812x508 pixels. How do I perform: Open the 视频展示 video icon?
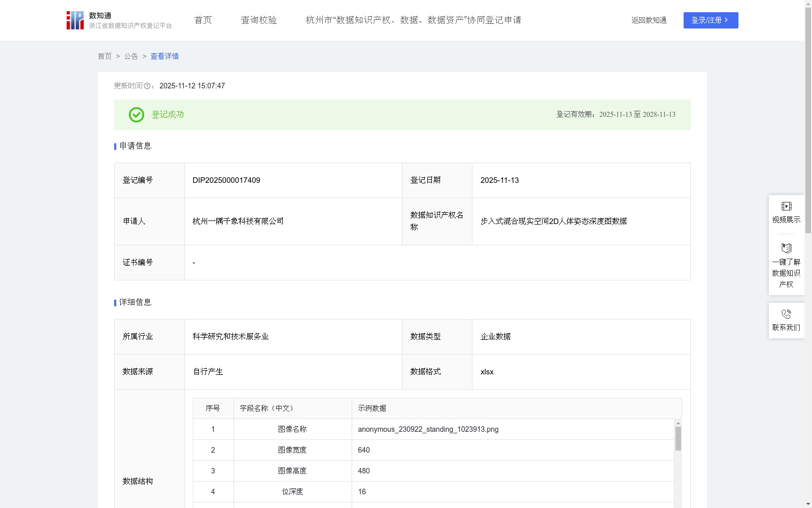point(786,206)
